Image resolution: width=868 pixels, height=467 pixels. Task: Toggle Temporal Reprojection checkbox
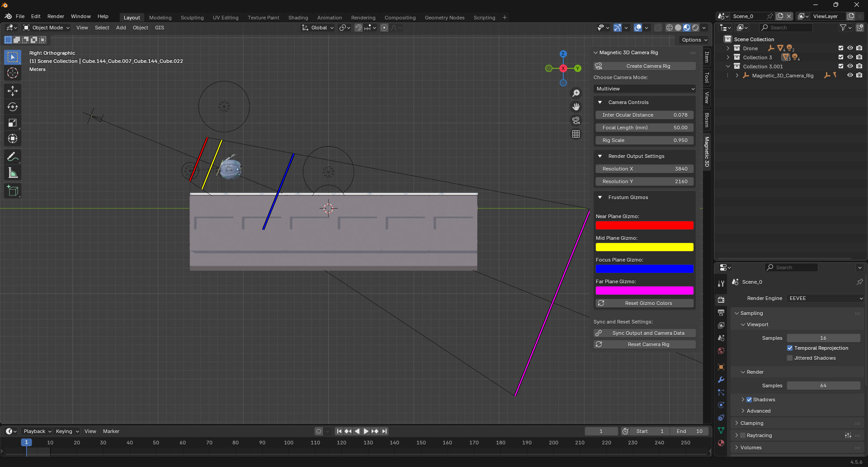[790, 348]
